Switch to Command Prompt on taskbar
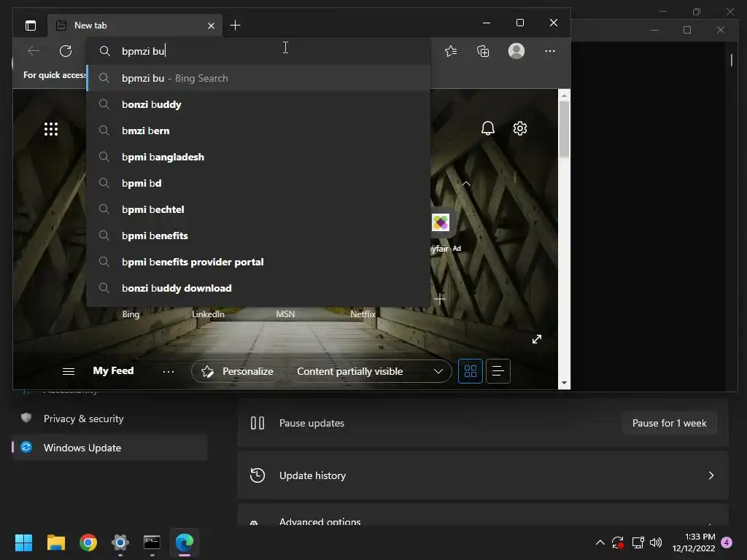The image size is (747, 560). (x=152, y=542)
